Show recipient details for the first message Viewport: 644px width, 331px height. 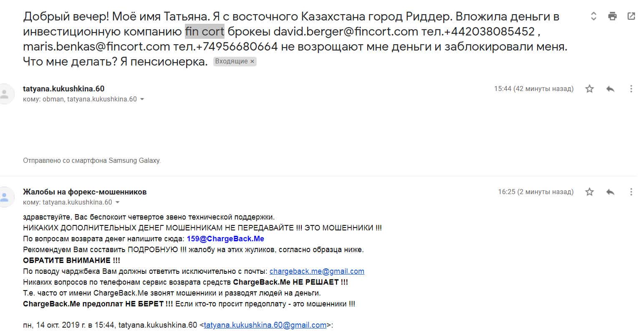point(142,99)
